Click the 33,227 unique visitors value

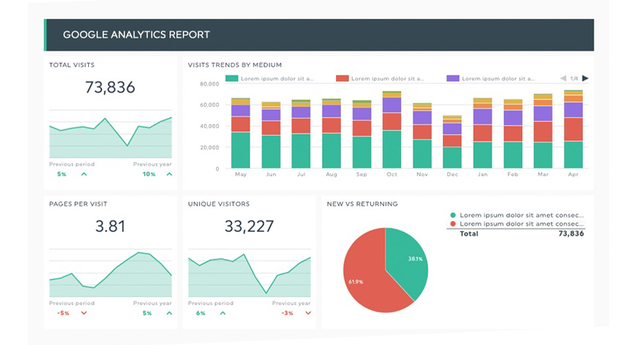coord(249,226)
